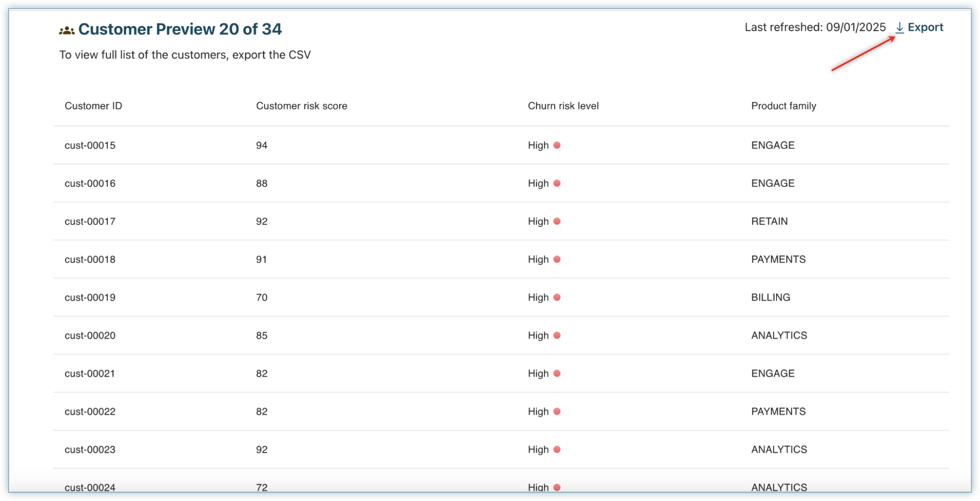Image resolution: width=980 pixels, height=501 pixels.
Task: Click the red risk dot for cust-00015
Action: (x=557, y=145)
